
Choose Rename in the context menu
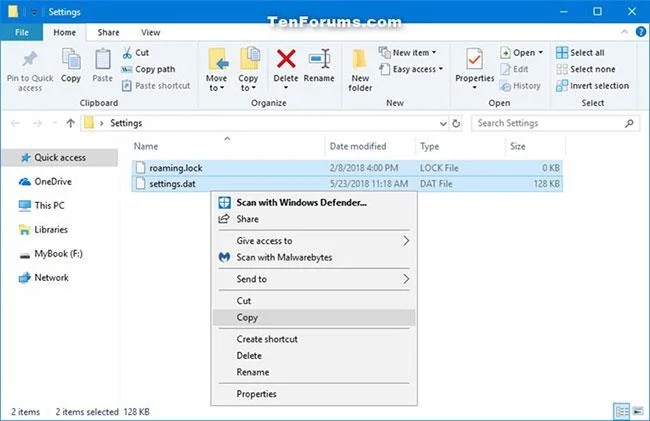tap(313, 372)
